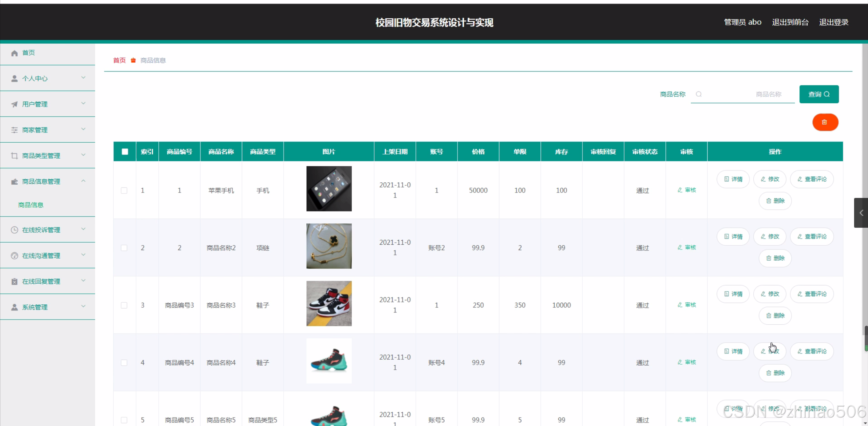The width and height of the screenshot is (868, 426).
Task: Click 删除 trash button for row 2
Action: (775, 258)
